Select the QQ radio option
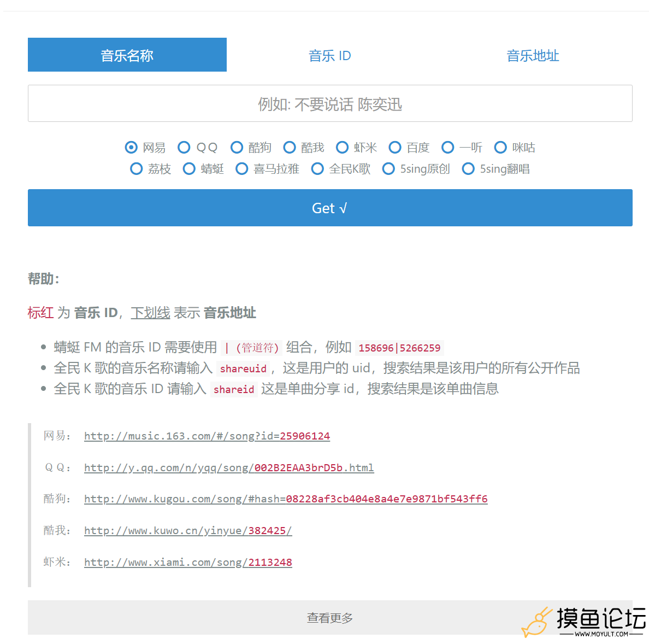This screenshot has width=649, height=644. [x=184, y=148]
